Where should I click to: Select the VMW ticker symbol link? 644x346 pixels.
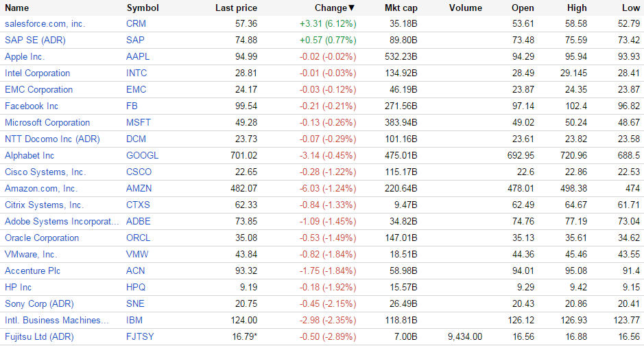click(137, 255)
